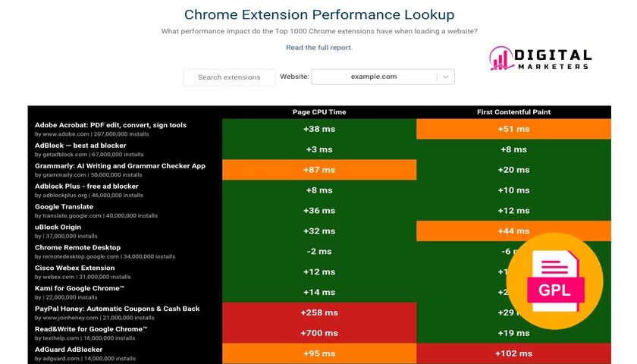The width and height of the screenshot is (637, 364).
Task: Select the uBlock Origin extension row
Action: tap(319, 231)
